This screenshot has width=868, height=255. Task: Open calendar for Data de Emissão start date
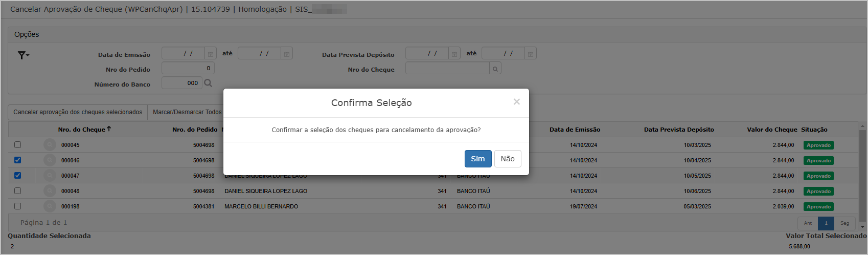point(210,54)
